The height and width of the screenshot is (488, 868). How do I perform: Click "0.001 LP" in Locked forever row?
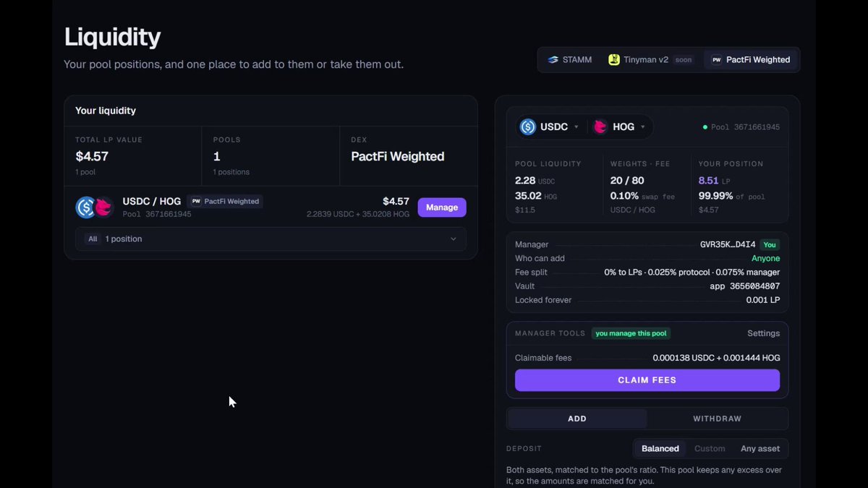tap(763, 300)
